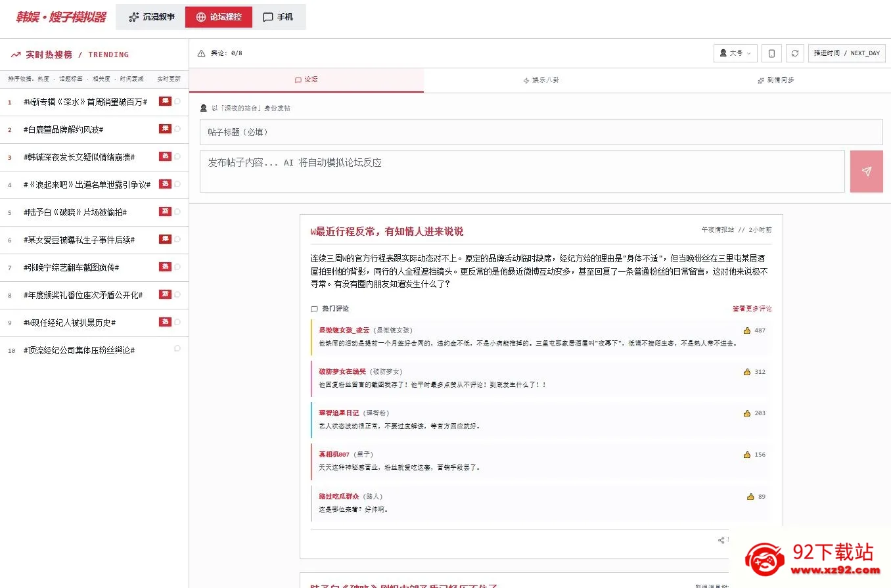Image resolution: width=891 pixels, height=588 pixels.
Task: Open the 手机 top tab
Action: click(x=278, y=17)
